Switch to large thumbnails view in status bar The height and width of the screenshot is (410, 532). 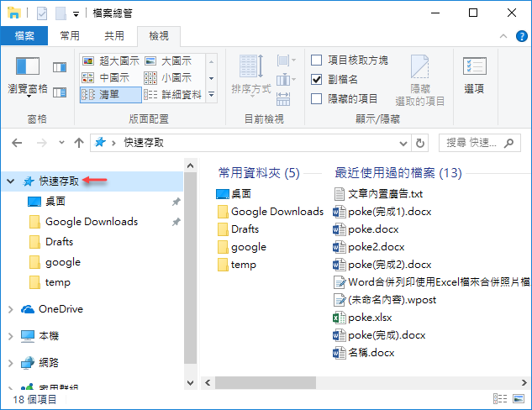point(519,399)
